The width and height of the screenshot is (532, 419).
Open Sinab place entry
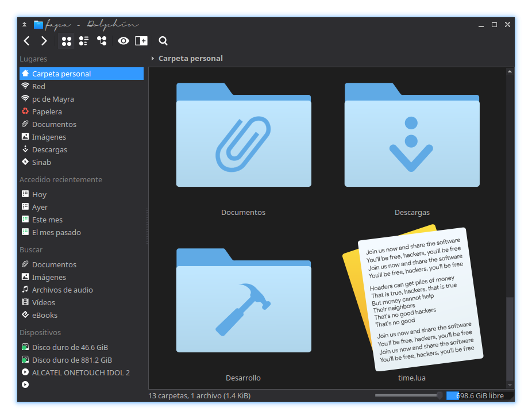point(82,162)
